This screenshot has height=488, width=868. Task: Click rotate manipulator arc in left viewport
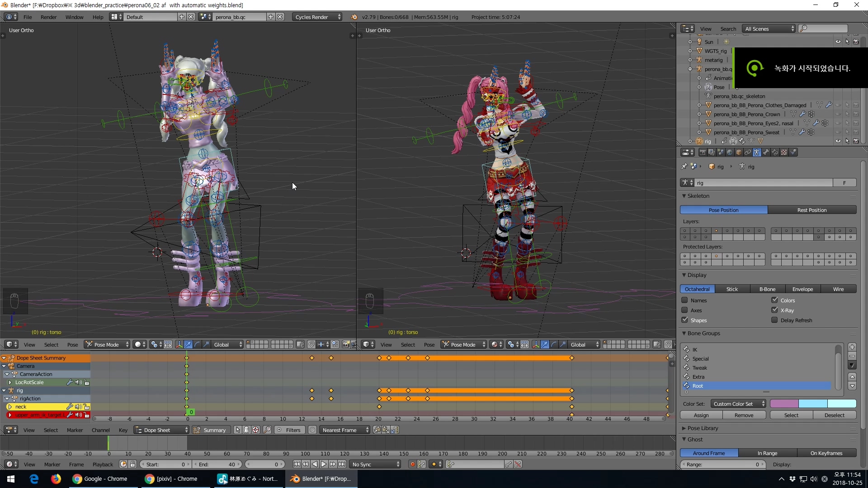click(198, 344)
